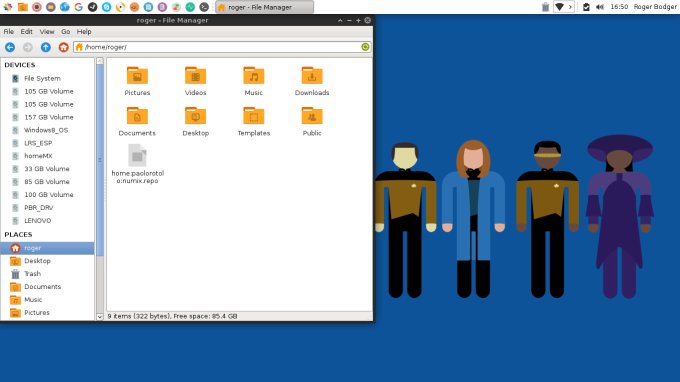
Task: Open the Templates folder
Action: point(254,116)
